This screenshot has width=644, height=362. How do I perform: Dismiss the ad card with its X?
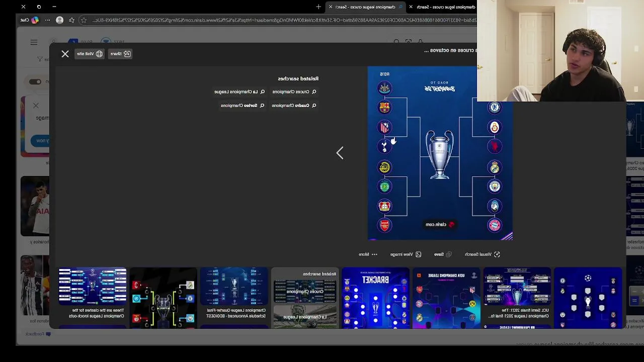tap(36, 106)
